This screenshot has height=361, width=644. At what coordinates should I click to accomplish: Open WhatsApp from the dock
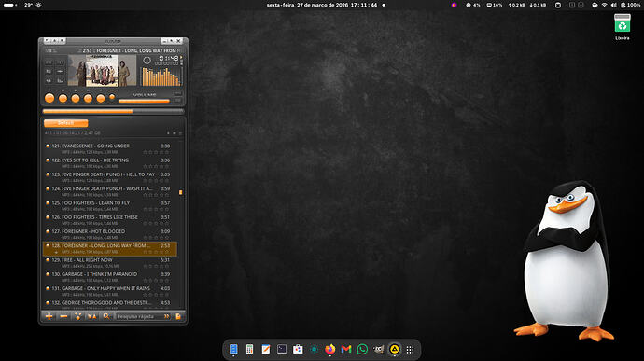coord(362,350)
